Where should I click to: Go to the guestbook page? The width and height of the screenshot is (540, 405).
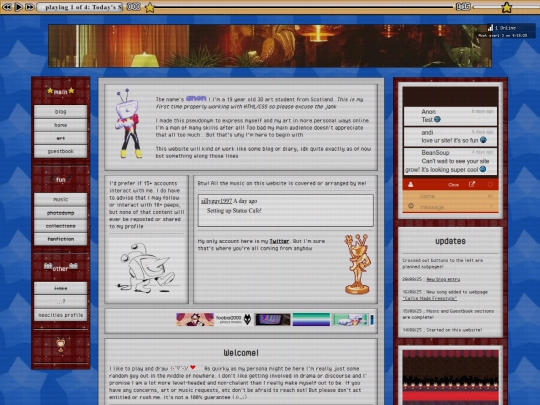[x=61, y=151]
